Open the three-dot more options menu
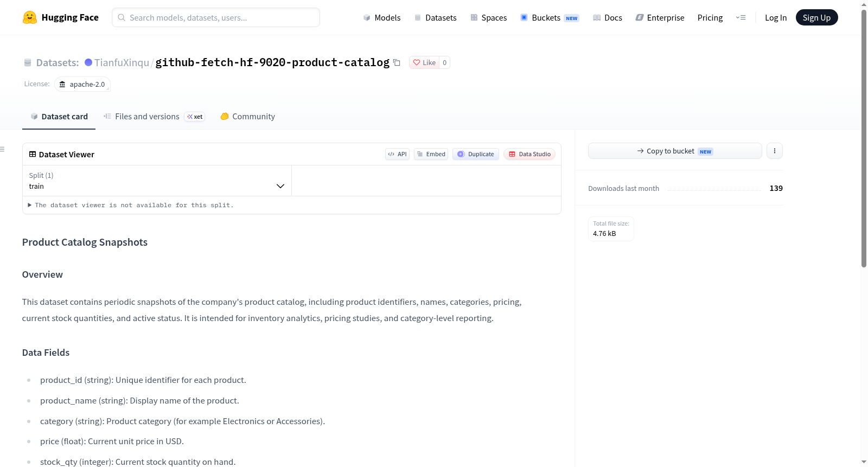Screen dimensions: 868x467 pos(775,151)
